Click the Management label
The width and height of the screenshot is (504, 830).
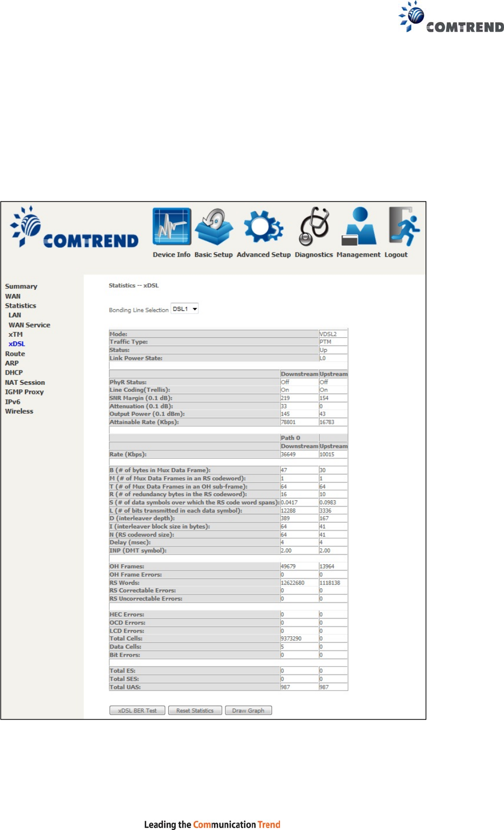tap(358, 255)
